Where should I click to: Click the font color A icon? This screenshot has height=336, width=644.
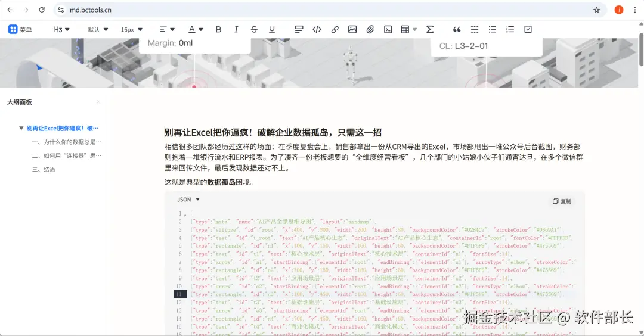click(x=191, y=29)
